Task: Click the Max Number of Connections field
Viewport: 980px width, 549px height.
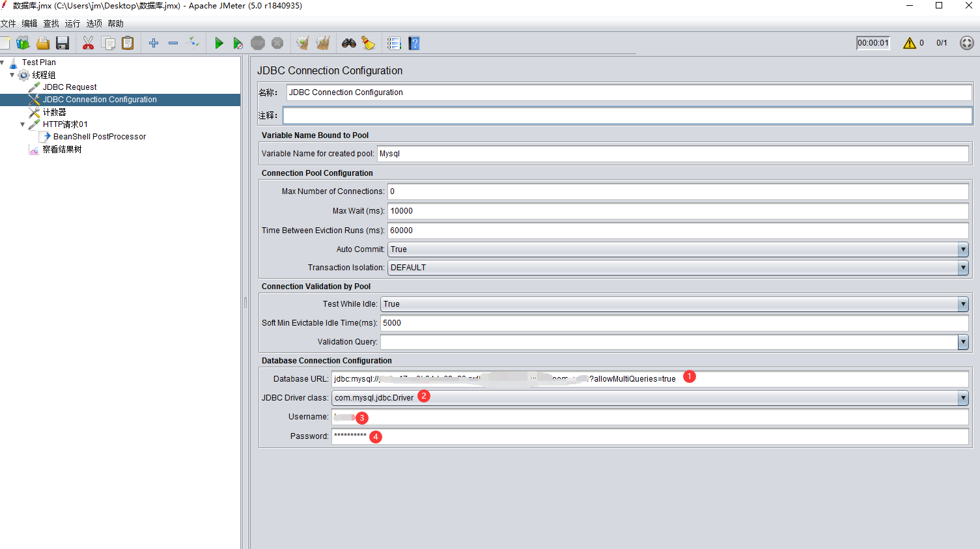Action: pos(678,191)
